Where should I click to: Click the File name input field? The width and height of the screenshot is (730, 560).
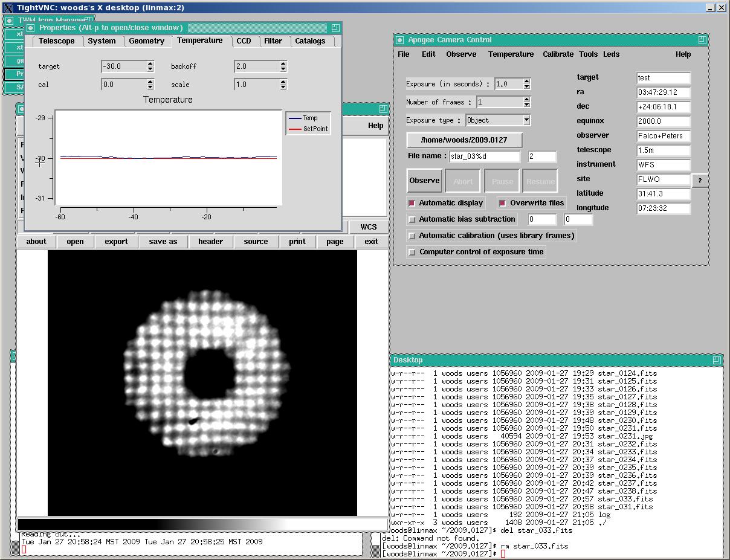tap(485, 156)
